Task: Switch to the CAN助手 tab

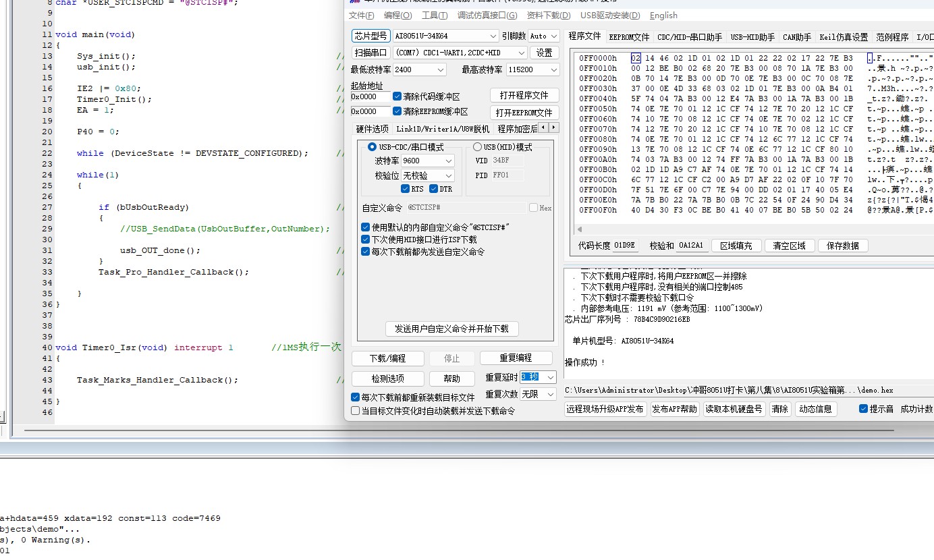Action: point(797,37)
